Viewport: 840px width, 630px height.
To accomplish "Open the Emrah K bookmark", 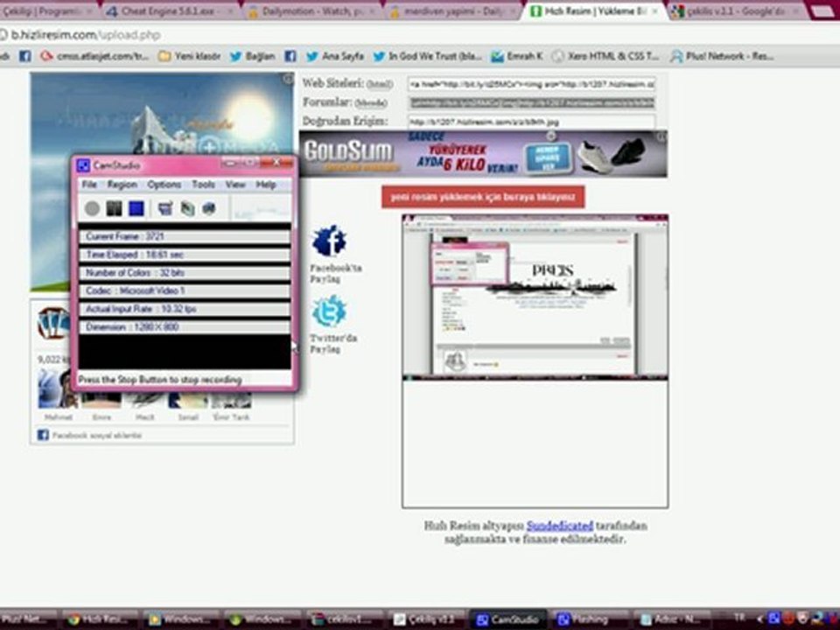I will (517, 56).
